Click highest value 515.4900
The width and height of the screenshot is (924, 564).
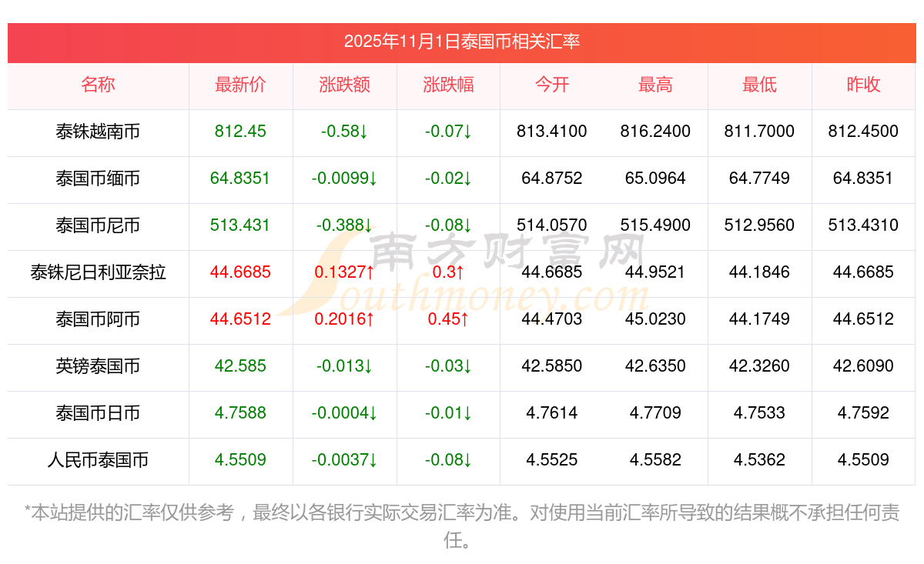(655, 225)
